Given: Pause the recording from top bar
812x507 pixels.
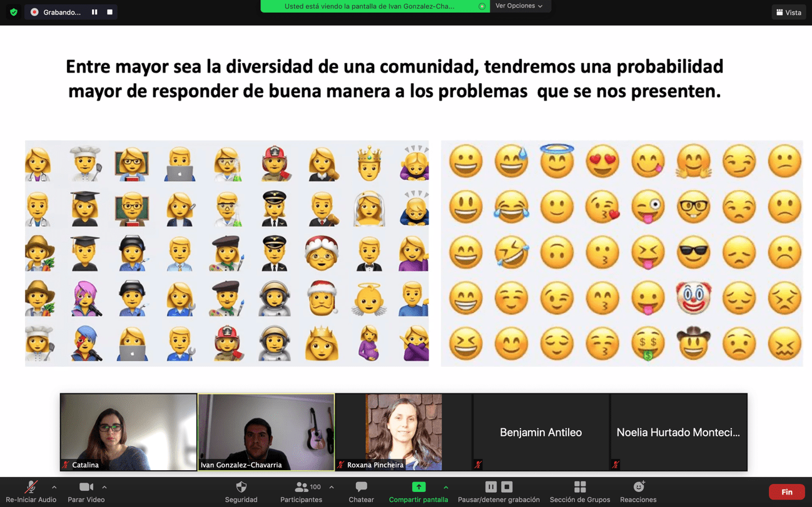Looking at the screenshot, I should click(94, 12).
